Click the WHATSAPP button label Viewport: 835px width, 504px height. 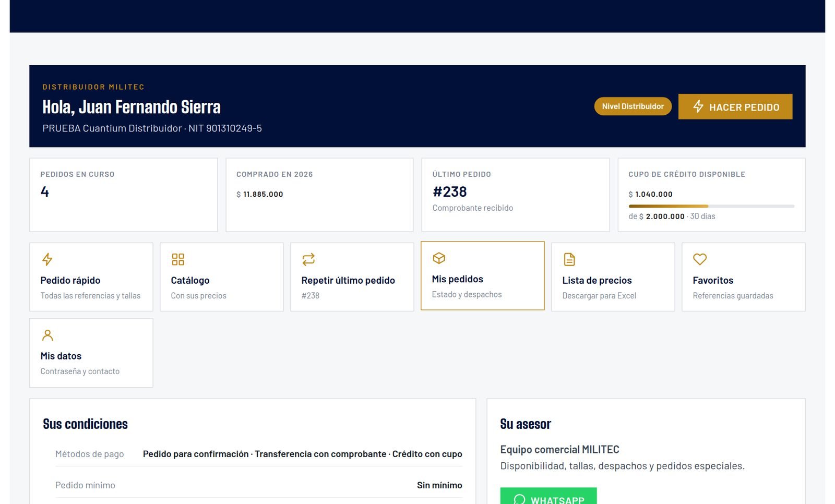click(x=557, y=500)
